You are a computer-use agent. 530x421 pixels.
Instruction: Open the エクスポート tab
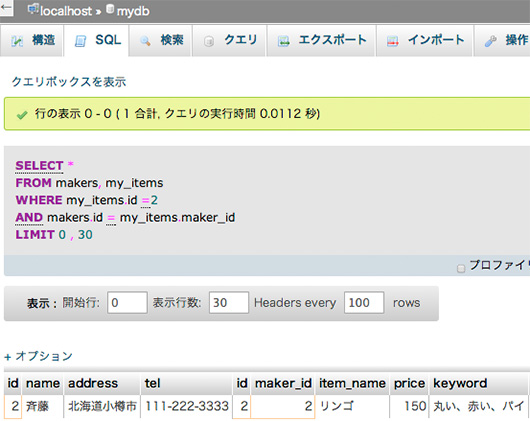pos(321,41)
